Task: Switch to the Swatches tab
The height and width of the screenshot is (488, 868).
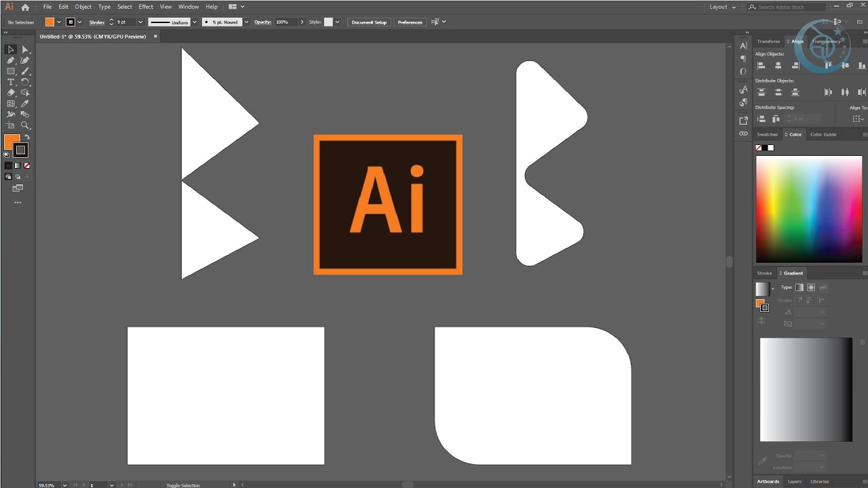Action: point(768,134)
